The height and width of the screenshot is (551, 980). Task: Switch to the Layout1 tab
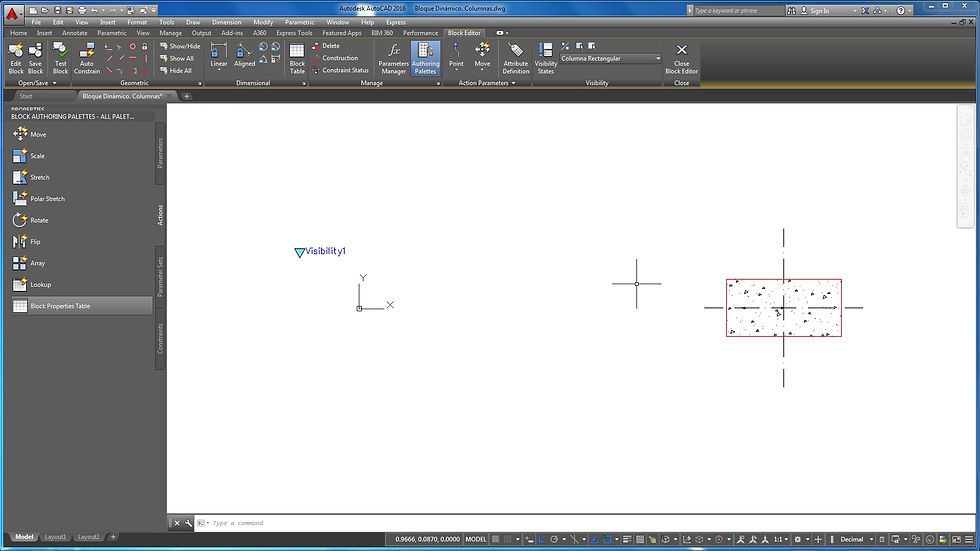tap(55, 537)
